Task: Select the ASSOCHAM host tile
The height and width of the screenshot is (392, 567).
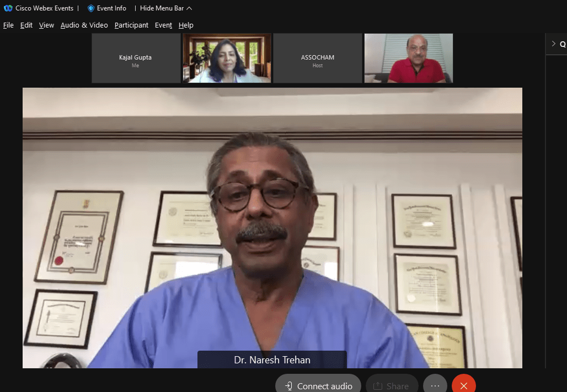Action: click(317, 58)
